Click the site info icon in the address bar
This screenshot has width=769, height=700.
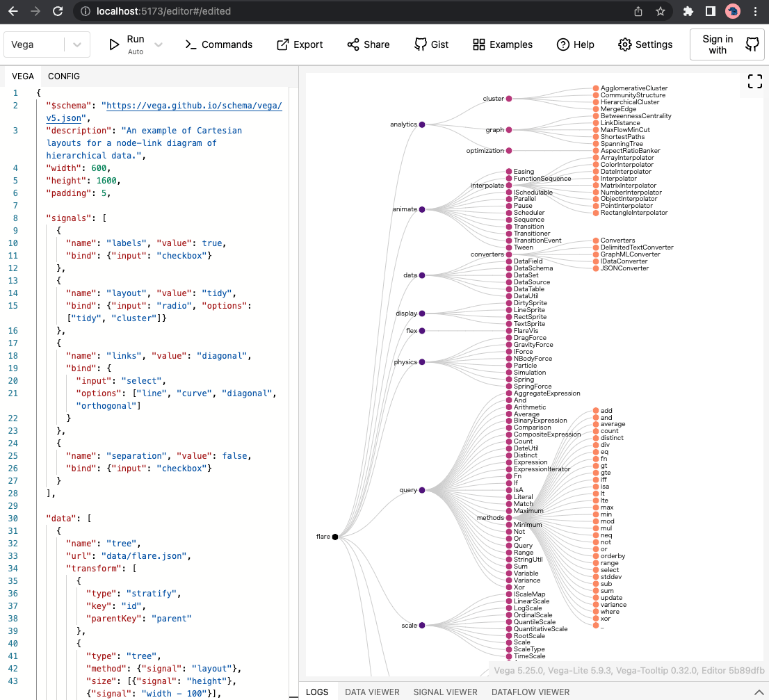click(x=86, y=11)
